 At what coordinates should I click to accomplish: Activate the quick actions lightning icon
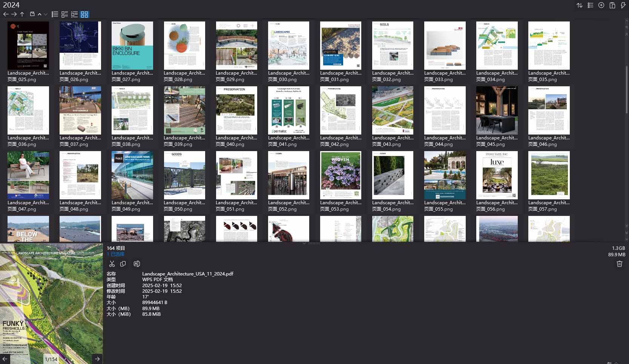coord(623,5)
